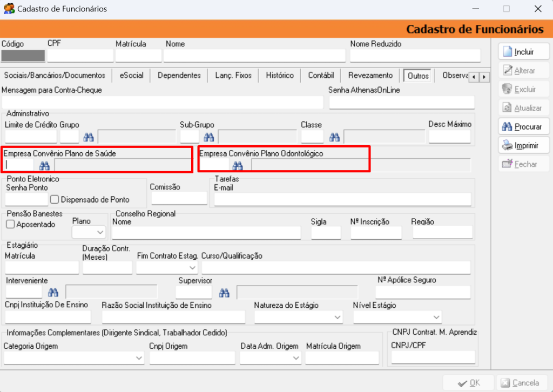This screenshot has height=392, width=553.
Task: Click the Alterar button
Action: pyautogui.click(x=524, y=70)
